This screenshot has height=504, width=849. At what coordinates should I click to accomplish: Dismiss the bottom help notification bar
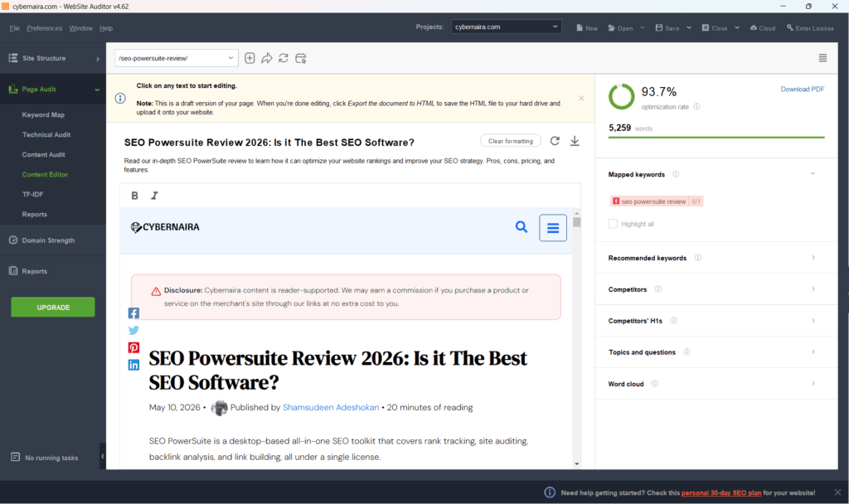[837, 492]
